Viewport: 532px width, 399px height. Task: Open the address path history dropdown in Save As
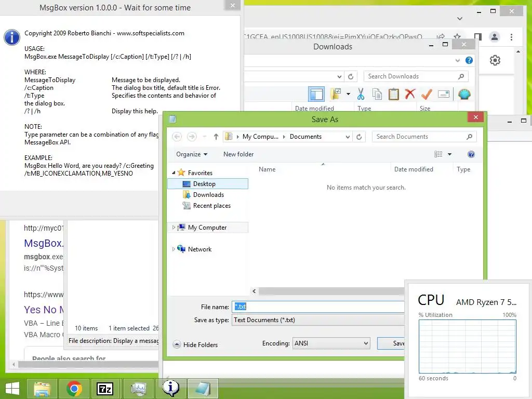[x=348, y=137]
